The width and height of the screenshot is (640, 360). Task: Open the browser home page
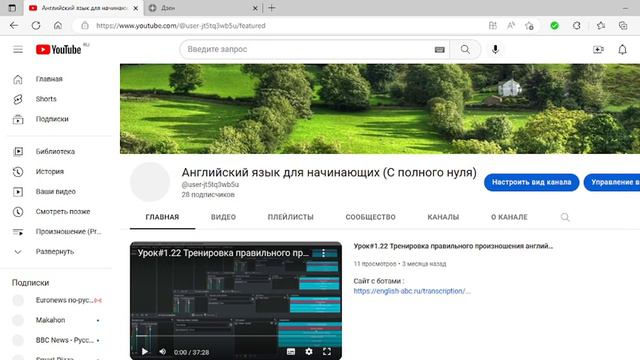coord(58,25)
